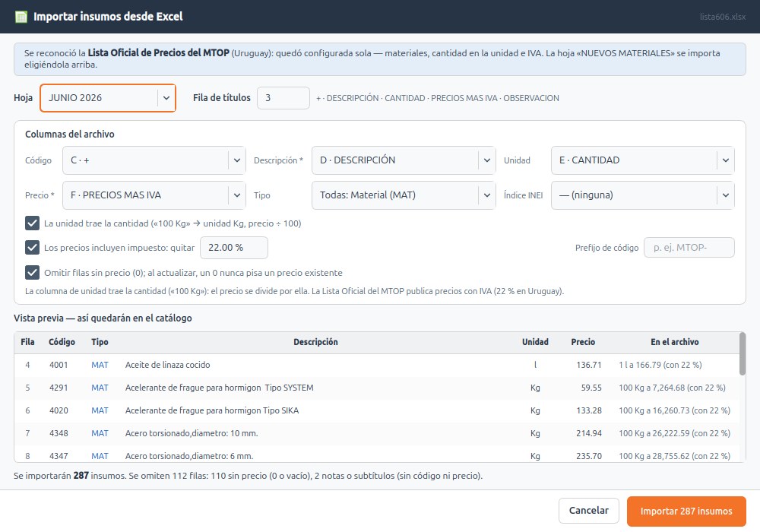Open the Unidad dropdown set to E · CANTIDAD
This screenshot has width=760, height=532.
[643, 160]
